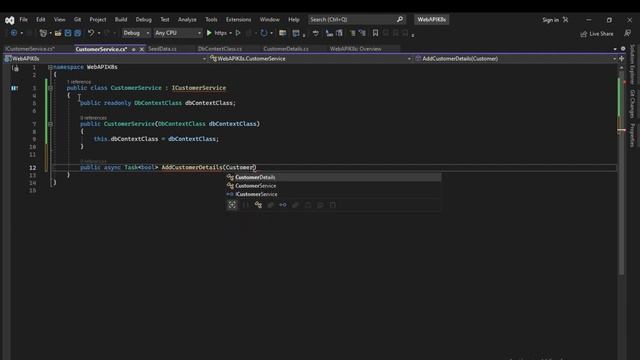Switch to the DbContextClass.cs tab
Screen dimensions: 640x360
tap(220, 49)
